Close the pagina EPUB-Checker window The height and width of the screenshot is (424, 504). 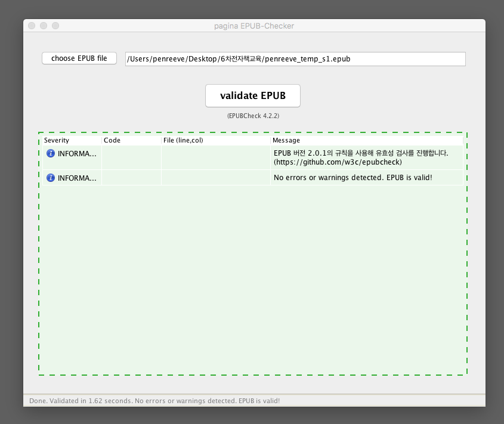pos(32,26)
